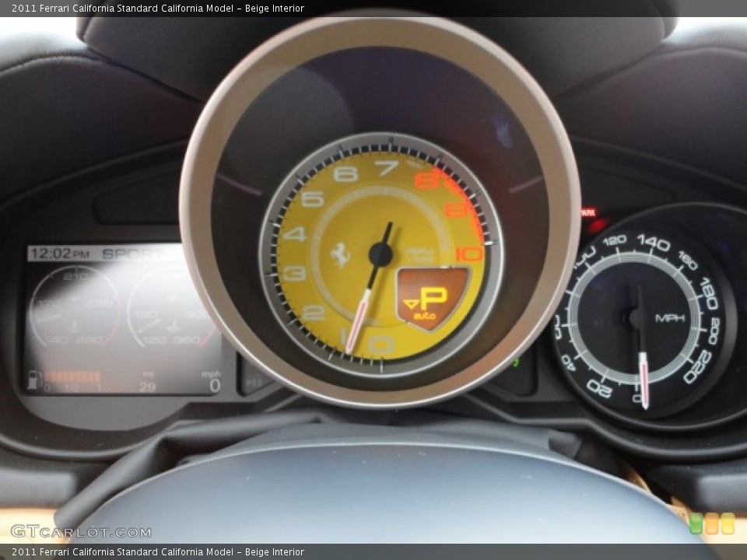The height and width of the screenshot is (560, 747).
Task: Click the 12:02 PM clock readout
Action: pos(60,254)
